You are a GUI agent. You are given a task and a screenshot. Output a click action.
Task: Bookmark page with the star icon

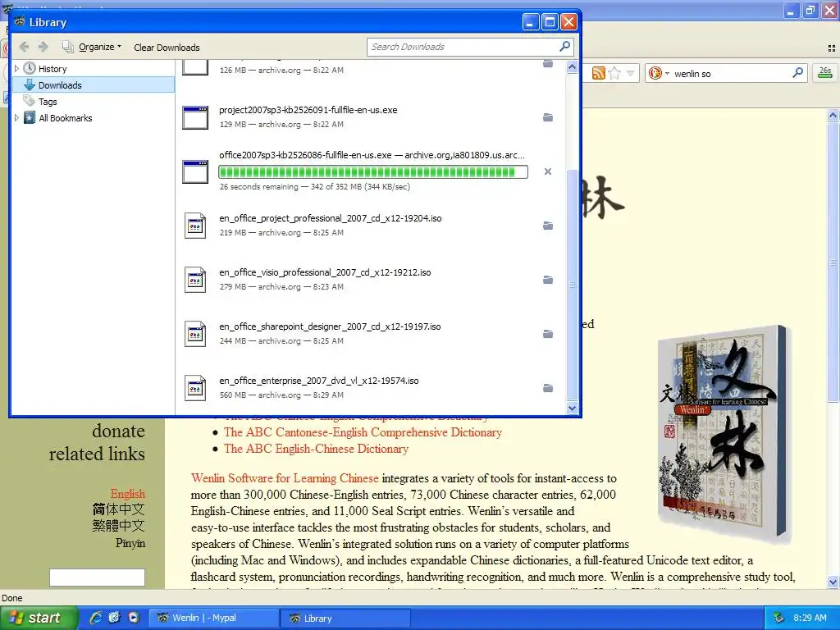(614, 73)
